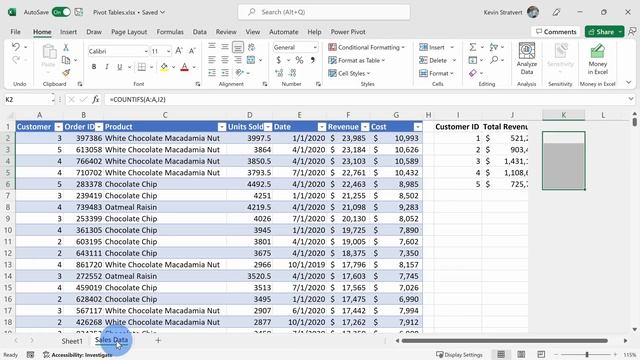
Task: Open Cell Styles gallery
Action: click(349, 73)
